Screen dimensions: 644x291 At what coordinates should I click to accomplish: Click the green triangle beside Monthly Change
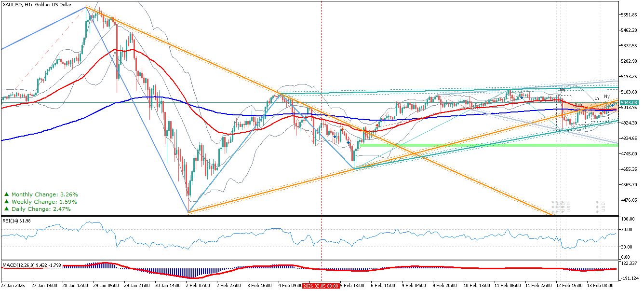(6, 194)
